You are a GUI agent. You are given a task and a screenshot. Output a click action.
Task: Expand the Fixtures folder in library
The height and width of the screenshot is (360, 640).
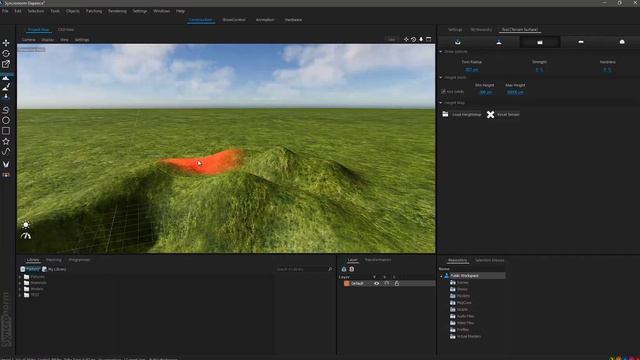20,277
